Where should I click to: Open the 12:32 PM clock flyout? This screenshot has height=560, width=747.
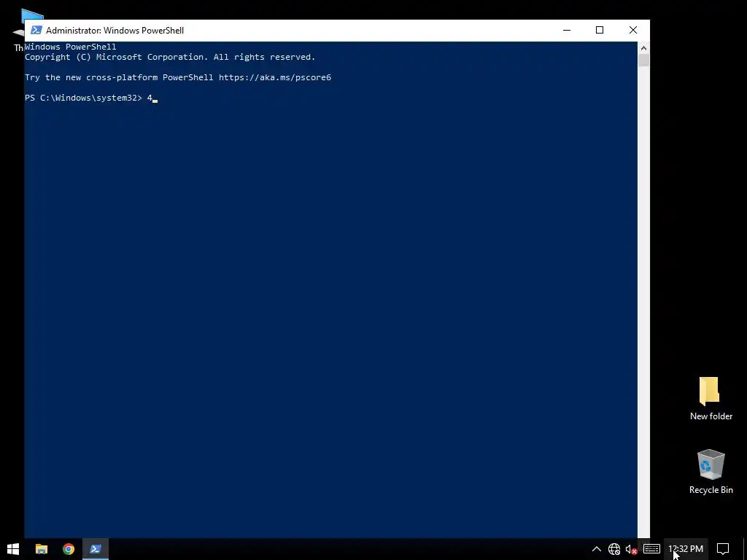pyautogui.click(x=686, y=549)
